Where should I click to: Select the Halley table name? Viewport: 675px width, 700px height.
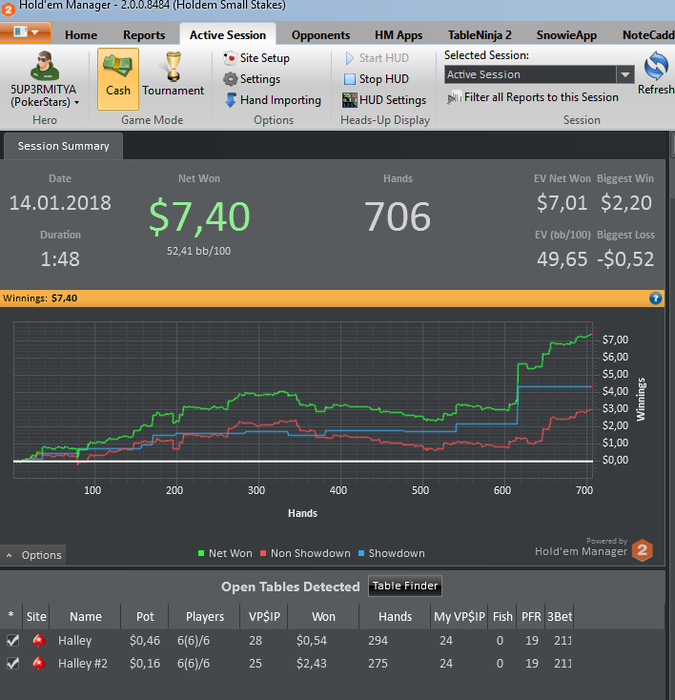[75, 641]
